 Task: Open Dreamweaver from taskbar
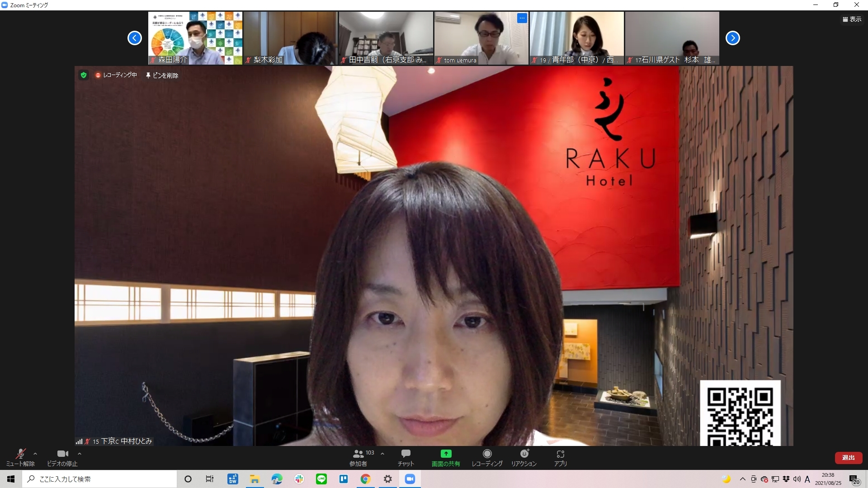point(233,479)
